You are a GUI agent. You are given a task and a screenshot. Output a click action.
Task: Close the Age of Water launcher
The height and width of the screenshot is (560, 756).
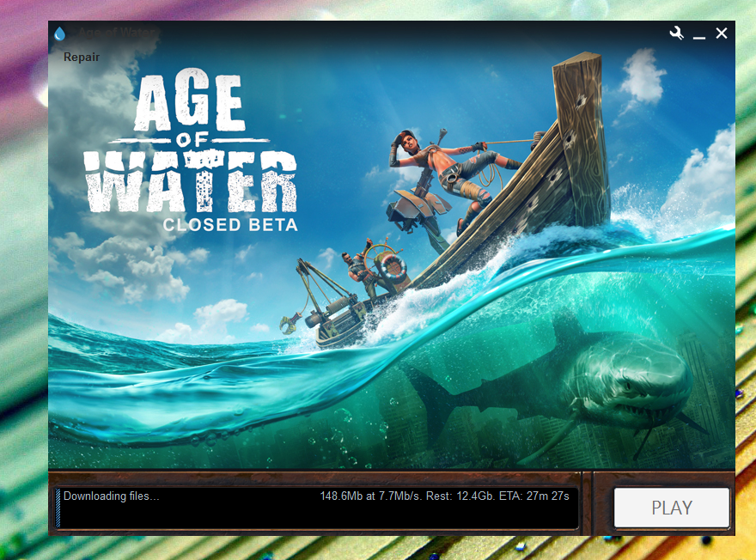[722, 33]
